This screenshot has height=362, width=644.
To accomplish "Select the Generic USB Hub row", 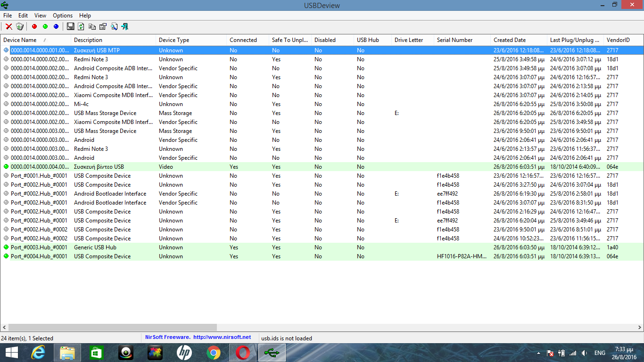I will (95, 247).
